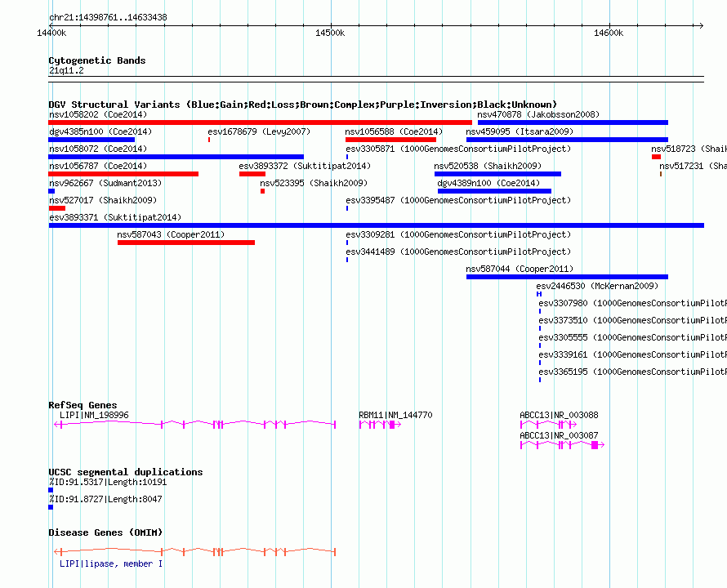Open dgv4389n100 (Coe2014) blue variant bar
The height and width of the screenshot is (588, 727).
494,191
